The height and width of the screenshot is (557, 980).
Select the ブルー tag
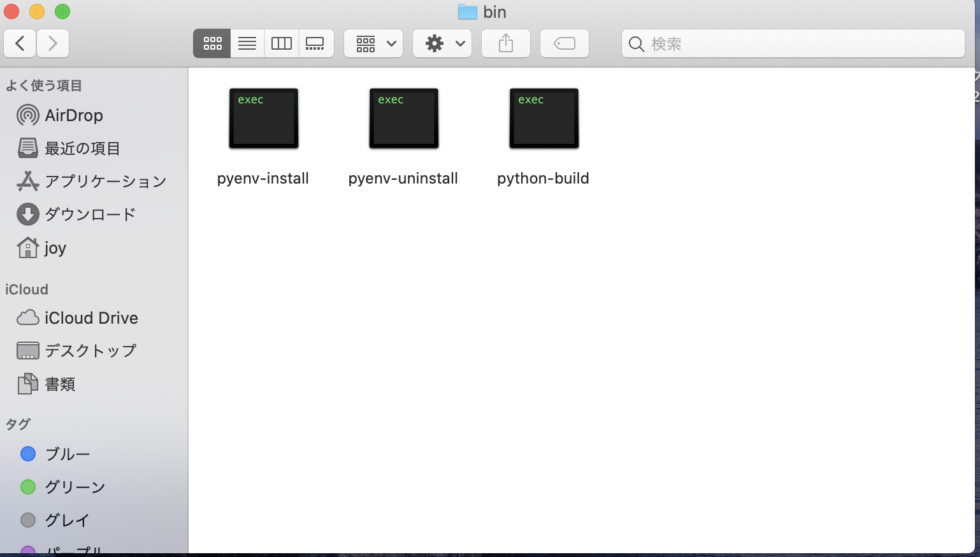pos(94,454)
